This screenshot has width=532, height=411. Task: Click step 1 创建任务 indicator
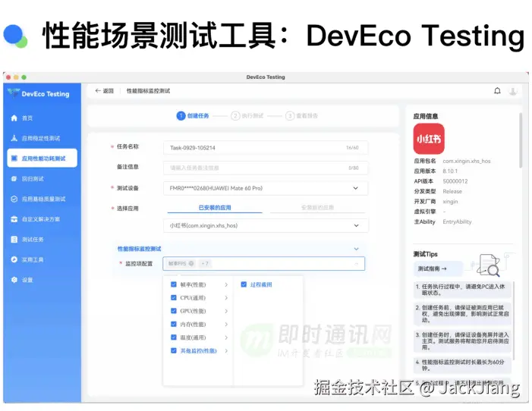(x=193, y=115)
